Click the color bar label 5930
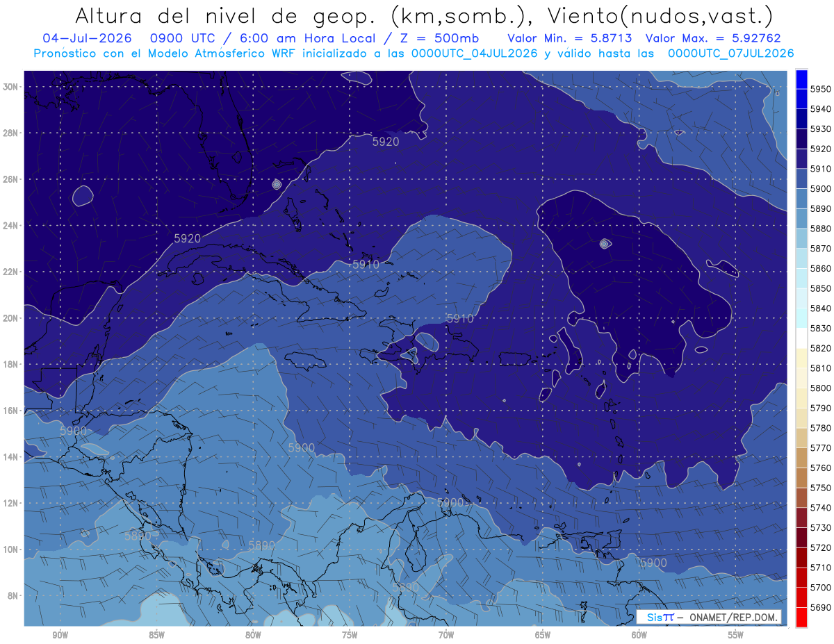 (821, 129)
